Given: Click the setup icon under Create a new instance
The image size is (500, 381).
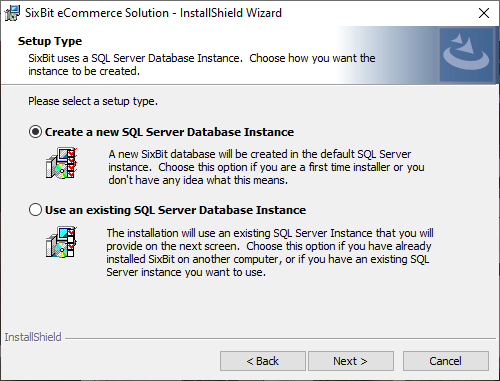Looking at the screenshot, I should click(x=62, y=163).
